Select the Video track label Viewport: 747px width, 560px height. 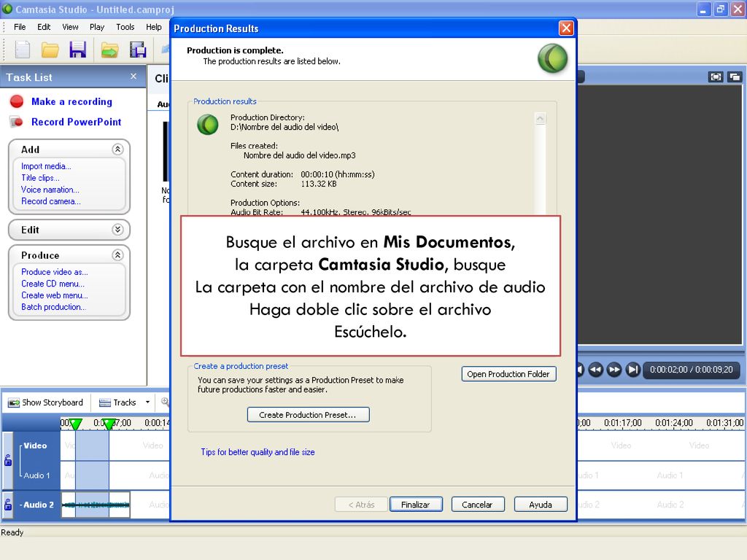35,446
